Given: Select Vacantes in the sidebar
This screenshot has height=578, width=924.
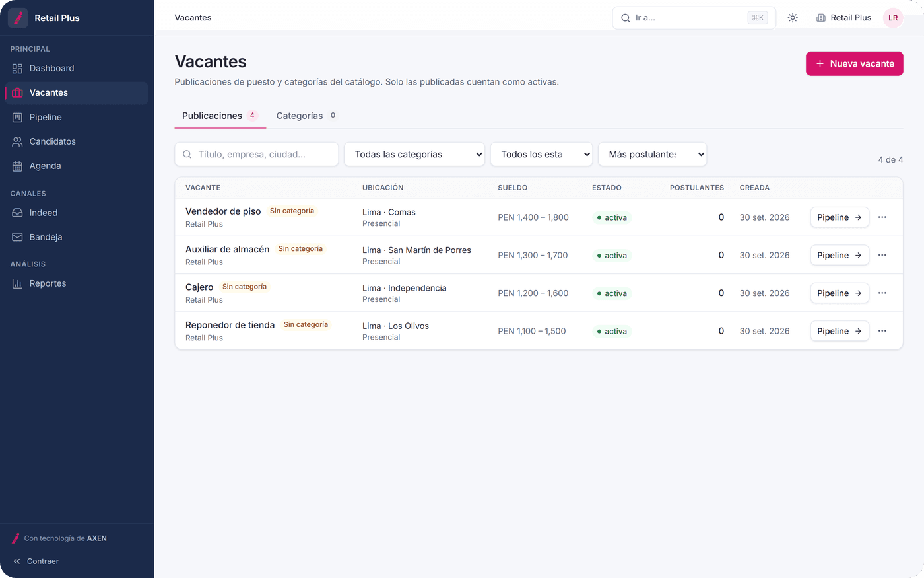Looking at the screenshot, I should [x=77, y=92].
